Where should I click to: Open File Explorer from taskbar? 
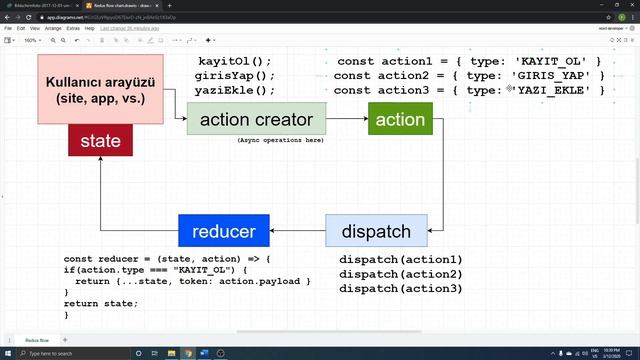(171, 353)
